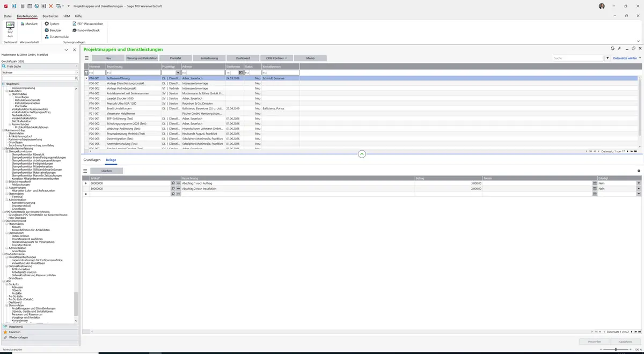Click the red delete X in quick access toolbar
Viewport: 644px width, 354px height.
(x=50, y=5)
